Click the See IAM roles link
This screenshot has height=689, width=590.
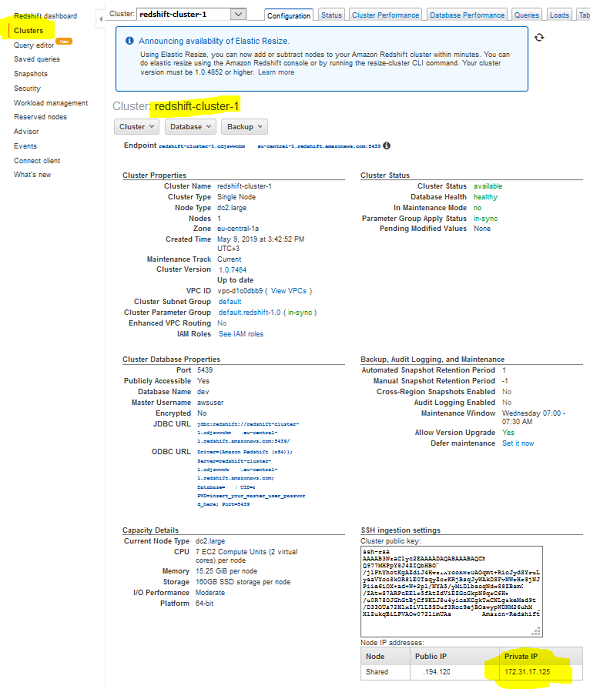click(x=241, y=334)
